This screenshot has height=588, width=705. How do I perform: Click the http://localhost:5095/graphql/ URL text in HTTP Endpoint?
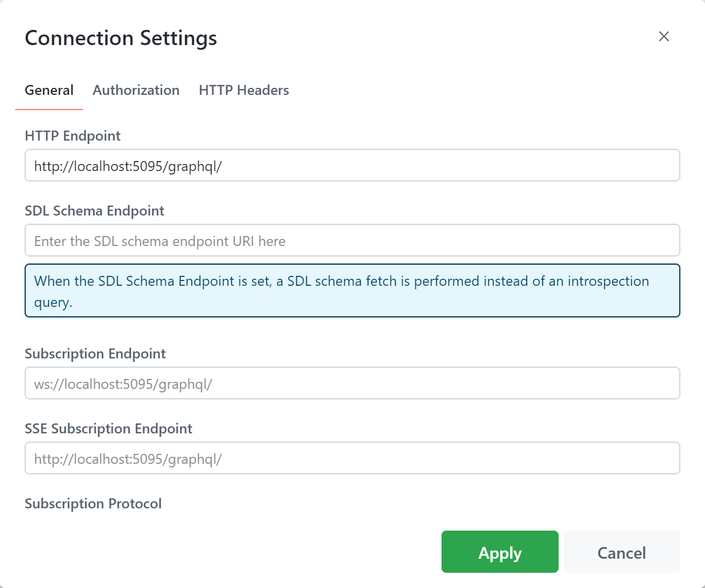point(128,166)
